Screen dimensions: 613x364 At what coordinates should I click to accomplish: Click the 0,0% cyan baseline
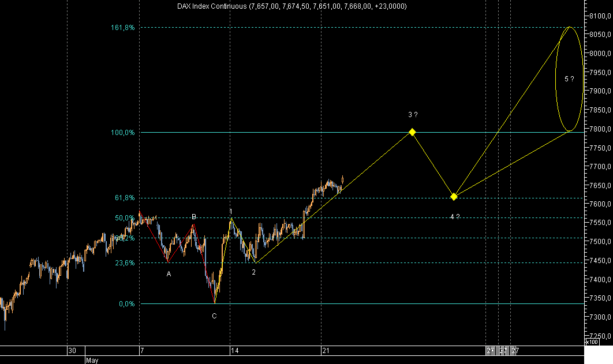click(346, 303)
